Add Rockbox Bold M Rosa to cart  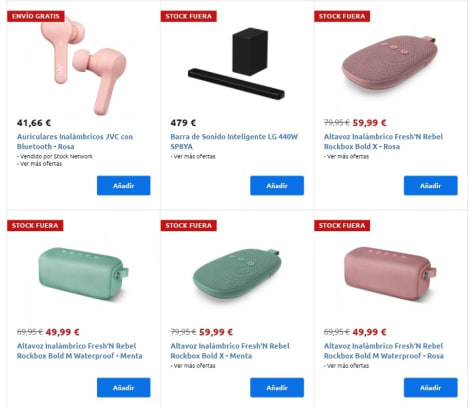point(431,388)
